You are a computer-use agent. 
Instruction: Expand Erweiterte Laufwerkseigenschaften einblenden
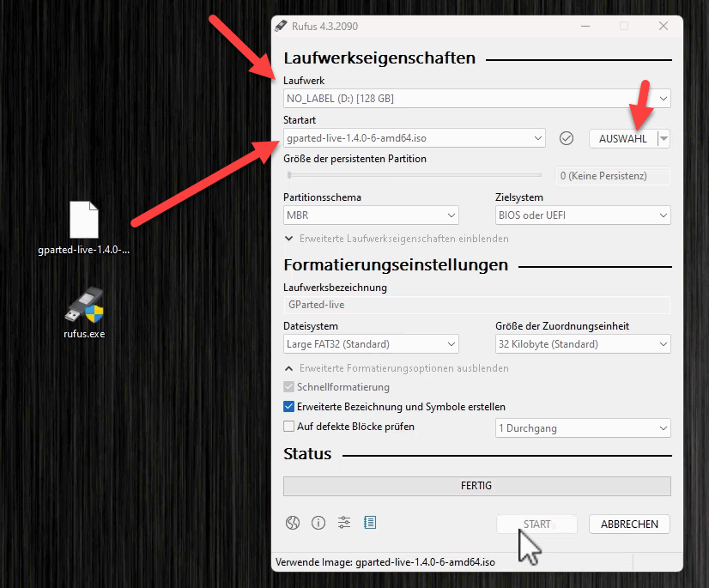[x=397, y=239]
